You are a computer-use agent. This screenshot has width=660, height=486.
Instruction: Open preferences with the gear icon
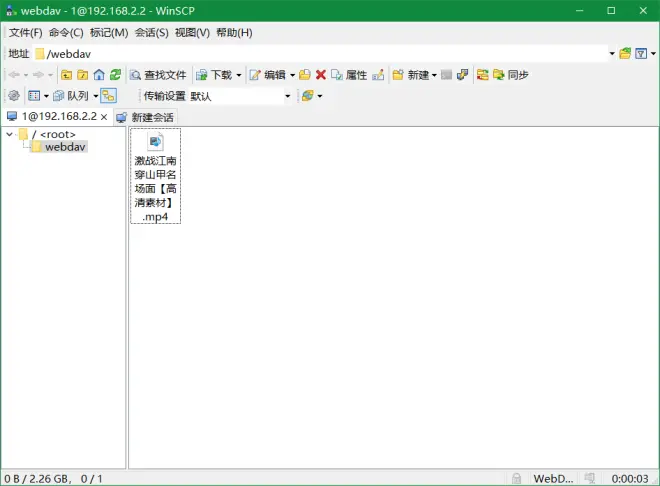(14, 96)
